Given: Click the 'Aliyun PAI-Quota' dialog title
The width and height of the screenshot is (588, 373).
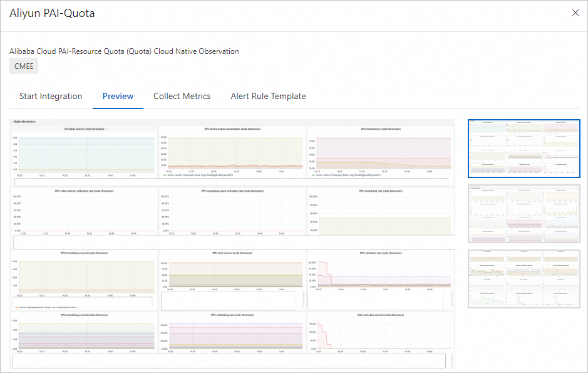Looking at the screenshot, I should point(52,13).
